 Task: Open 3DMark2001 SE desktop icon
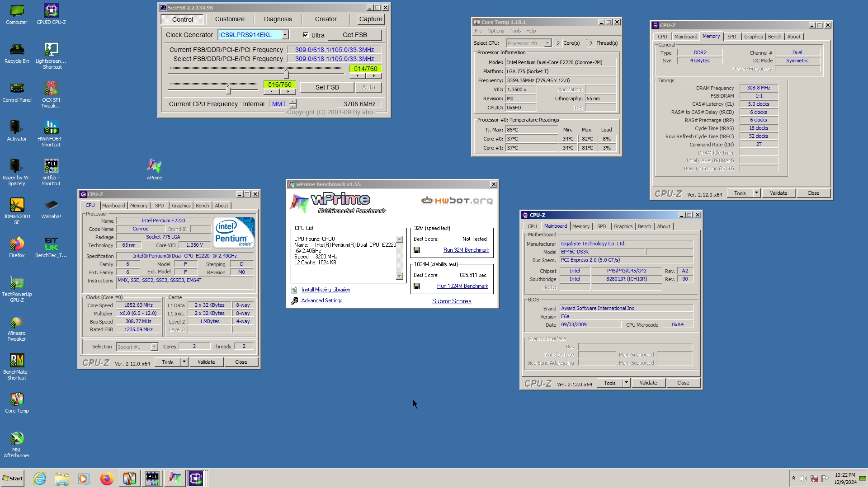17,211
